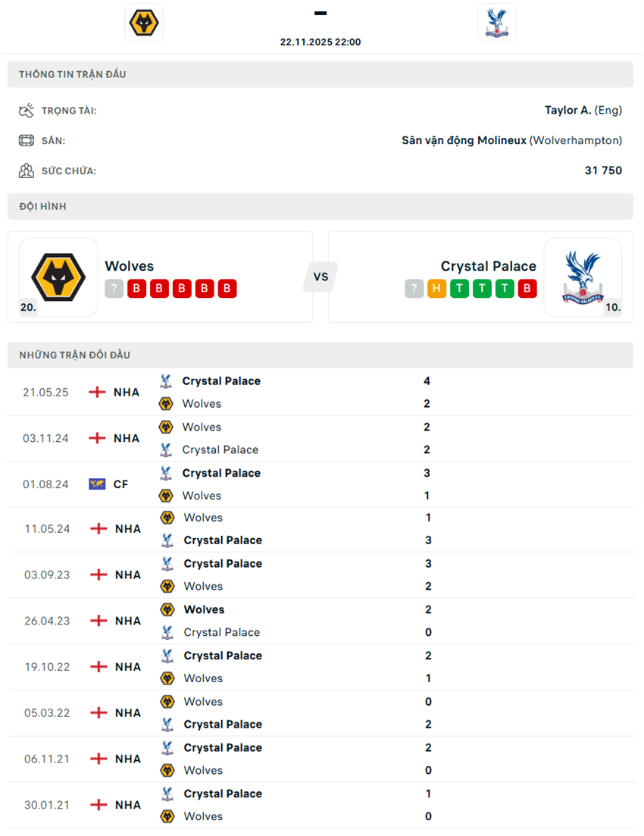Click the bold Crystal Palace name in the 21.05.25 row
The image size is (644, 836).
(x=222, y=380)
